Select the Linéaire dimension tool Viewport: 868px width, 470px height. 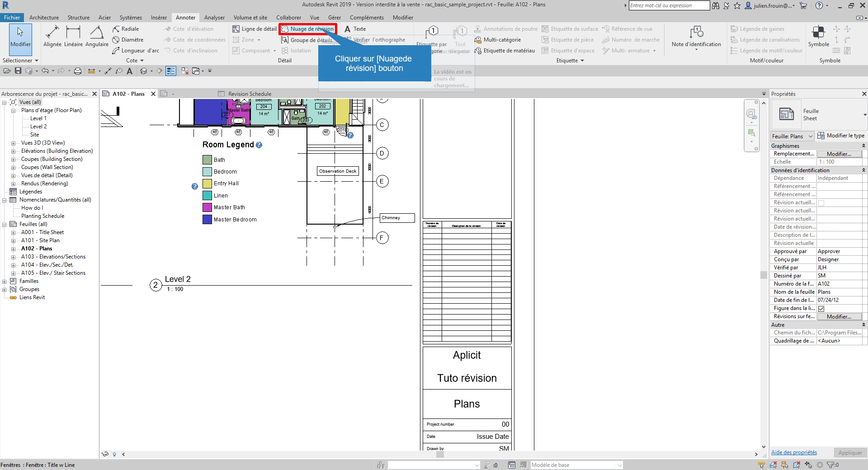tap(73, 36)
